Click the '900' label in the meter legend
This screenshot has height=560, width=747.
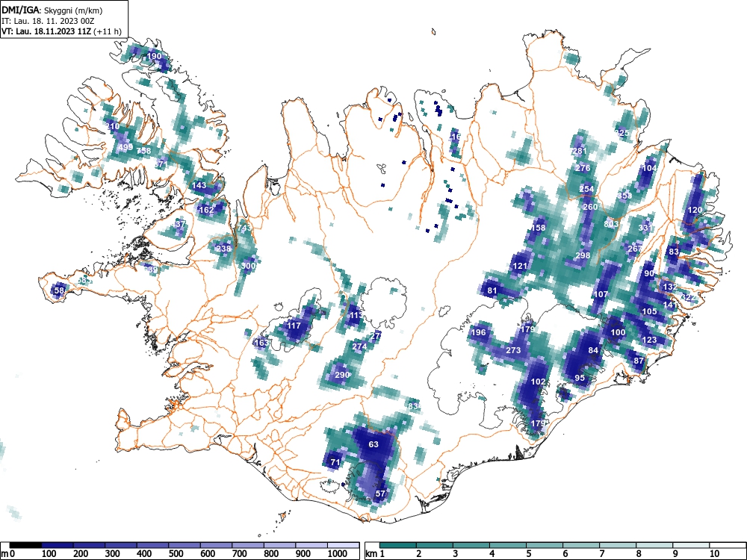coord(303,554)
